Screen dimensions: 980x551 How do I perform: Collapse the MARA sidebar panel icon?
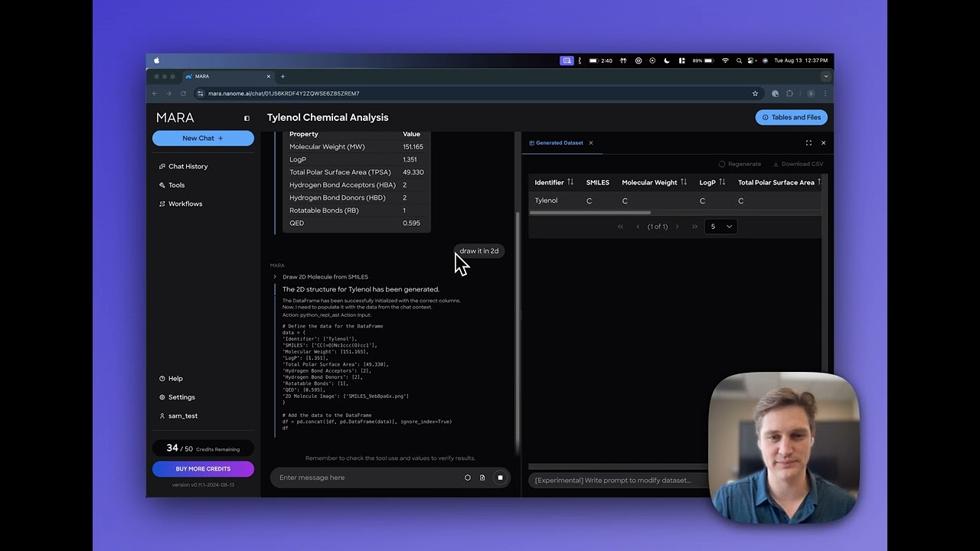247,119
